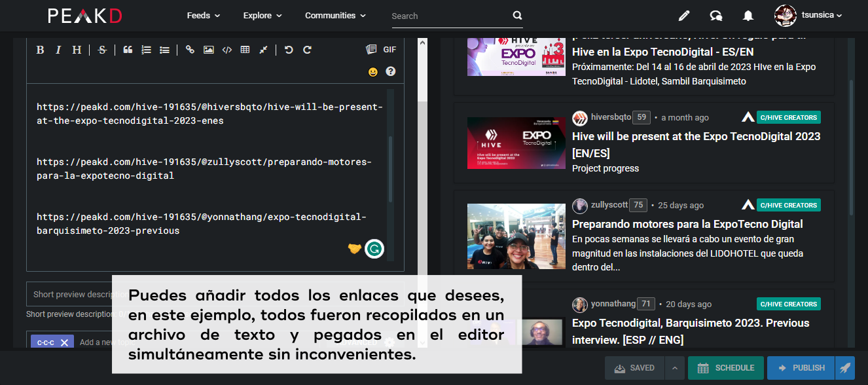
Task: Insert a blockquote
Action: (128, 50)
